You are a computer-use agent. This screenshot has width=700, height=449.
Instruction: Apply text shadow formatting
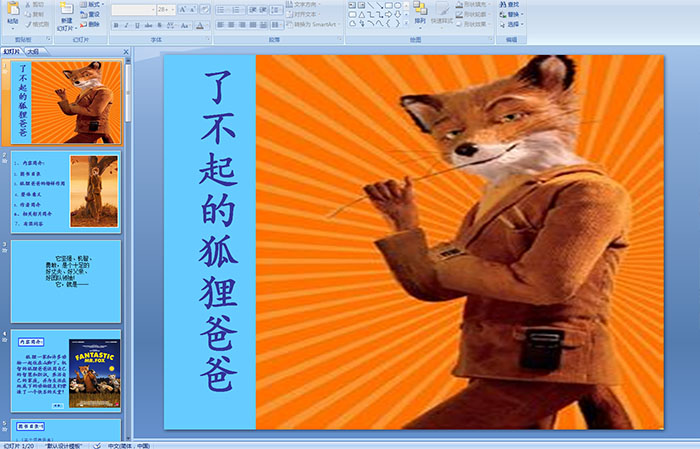[159, 25]
